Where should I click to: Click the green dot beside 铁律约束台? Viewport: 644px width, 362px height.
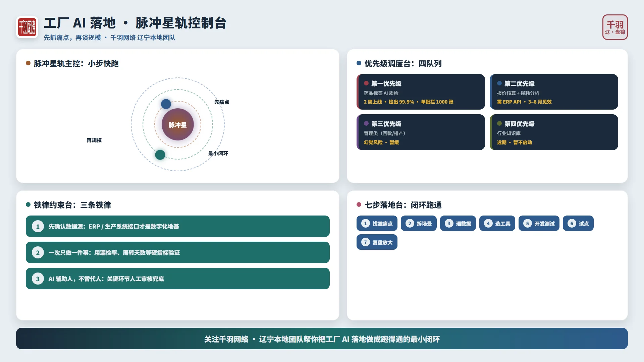click(28, 204)
